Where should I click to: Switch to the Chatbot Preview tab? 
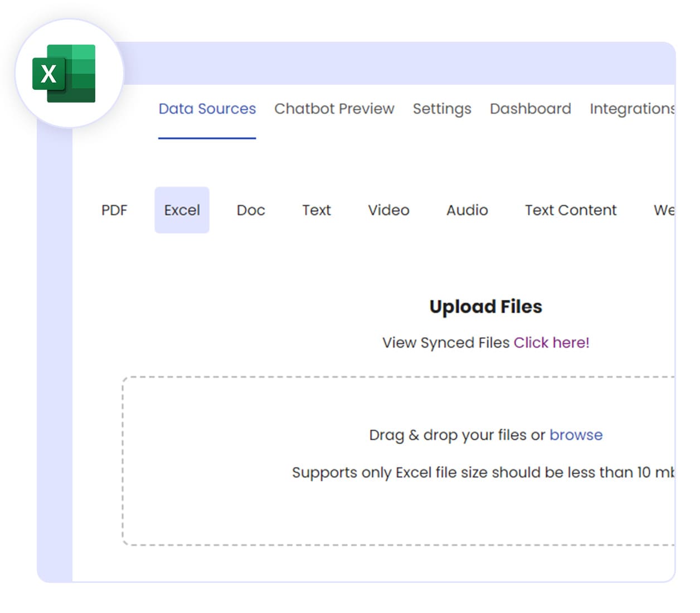click(x=334, y=109)
